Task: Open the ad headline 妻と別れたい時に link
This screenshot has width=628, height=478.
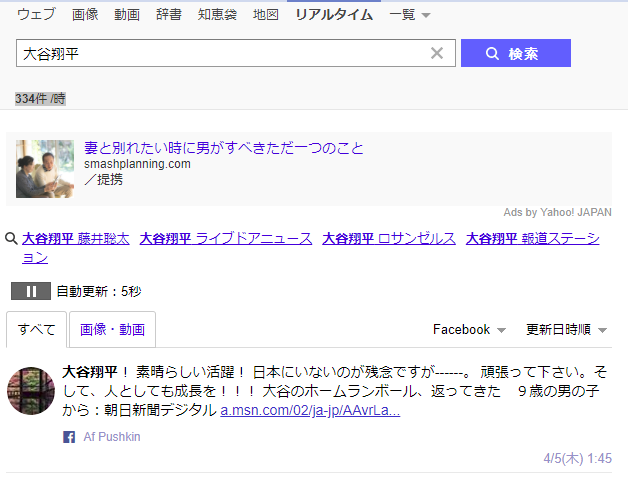Action: [223, 148]
